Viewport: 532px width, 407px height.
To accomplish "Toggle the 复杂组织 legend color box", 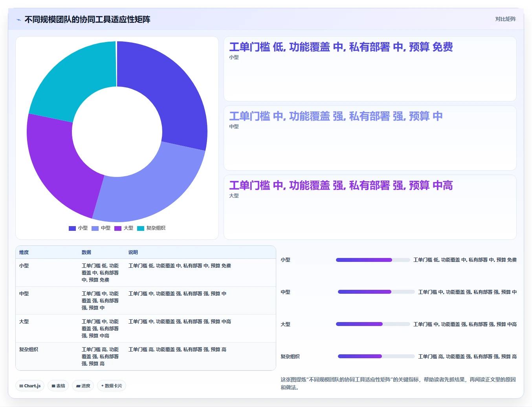I will (x=141, y=228).
